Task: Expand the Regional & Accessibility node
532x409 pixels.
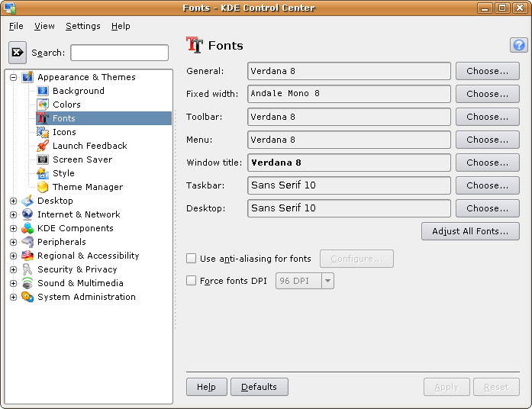Action: 13,256
